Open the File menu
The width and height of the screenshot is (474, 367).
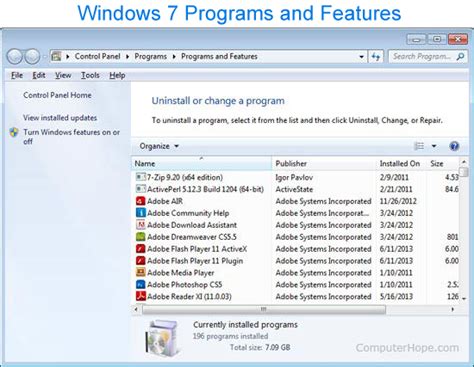(17, 75)
